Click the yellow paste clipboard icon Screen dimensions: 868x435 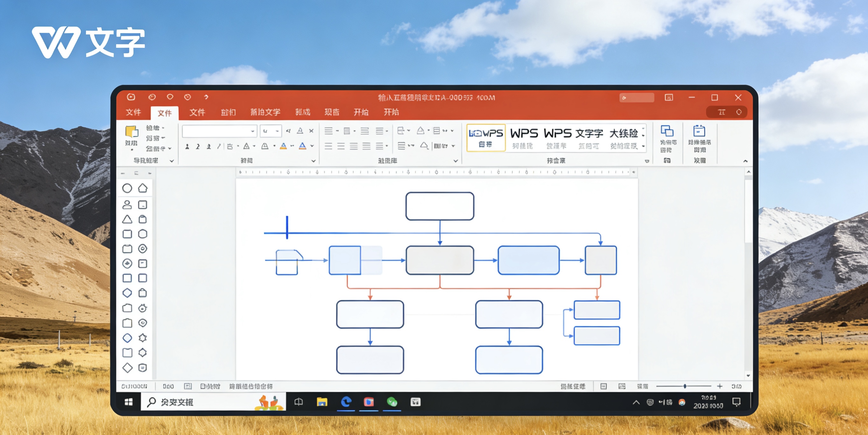[x=131, y=132]
